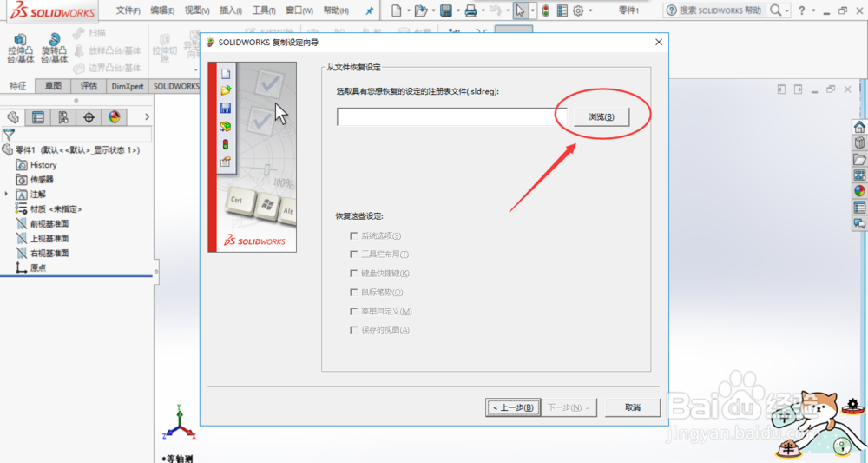The width and height of the screenshot is (868, 463).
Task: Click the File Properties list icon in toolbar
Action: tap(562, 10)
